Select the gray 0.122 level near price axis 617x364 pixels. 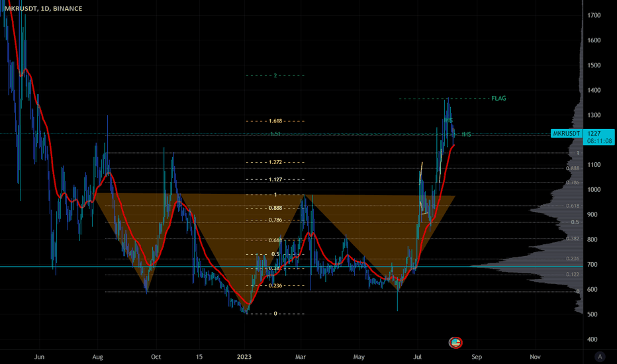point(573,274)
